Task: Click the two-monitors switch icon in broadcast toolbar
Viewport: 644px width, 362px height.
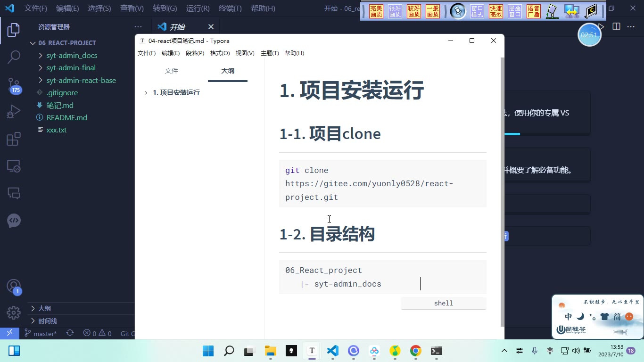Action: point(572,11)
